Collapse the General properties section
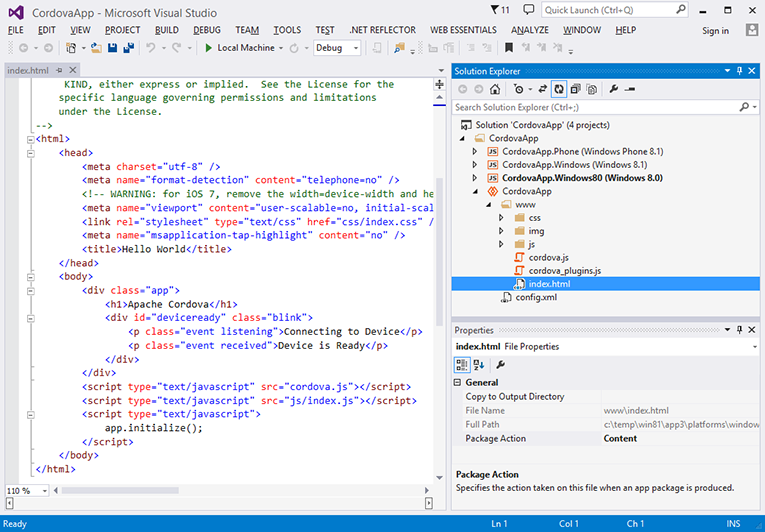Image resolution: width=765 pixels, height=532 pixels. (x=459, y=382)
